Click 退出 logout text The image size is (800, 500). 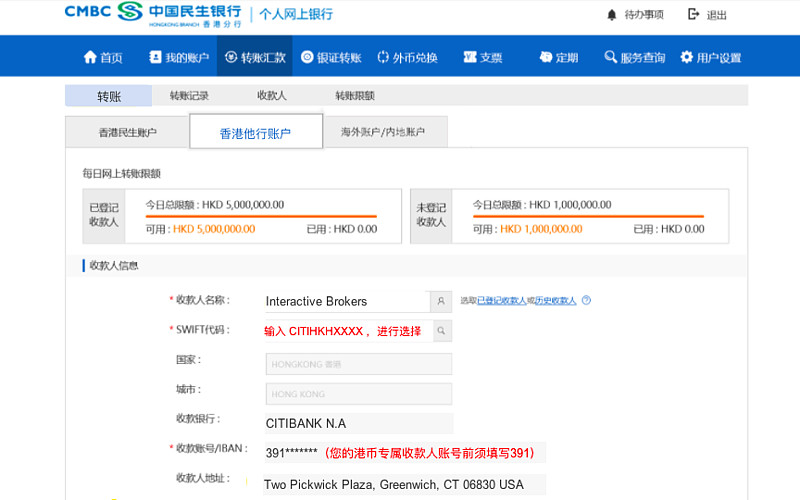pyautogui.click(x=716, y=15)
